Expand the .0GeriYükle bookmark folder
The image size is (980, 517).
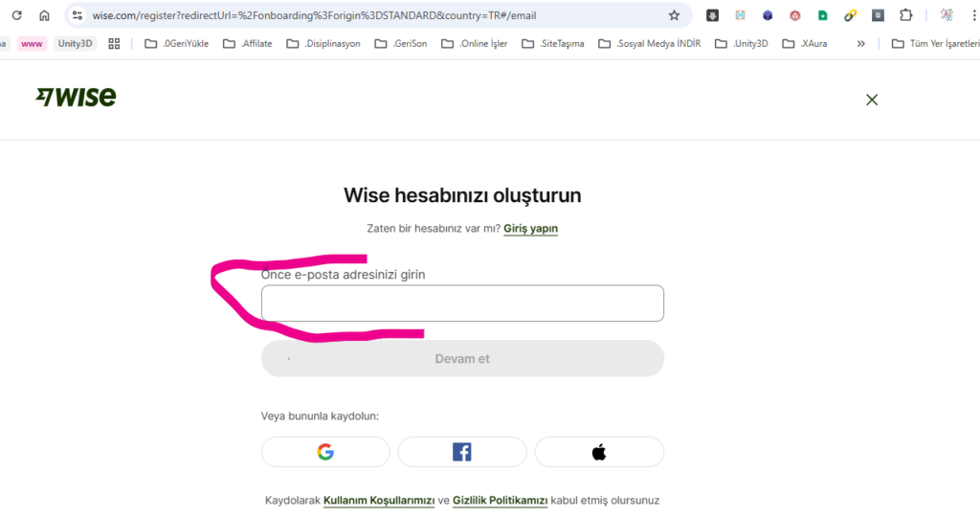[x=177, y=44]
